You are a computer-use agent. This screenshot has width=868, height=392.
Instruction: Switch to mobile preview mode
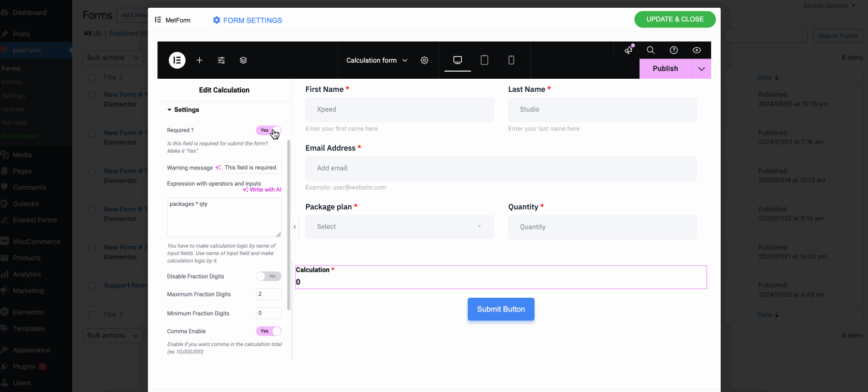coord(511,60)
